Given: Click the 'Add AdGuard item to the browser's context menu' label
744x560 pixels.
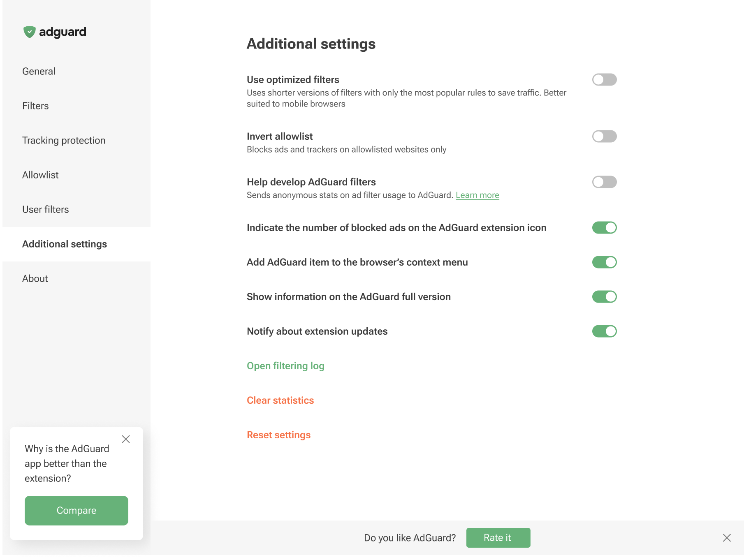Looking at the screenshot, I should [x=357, y=262].
